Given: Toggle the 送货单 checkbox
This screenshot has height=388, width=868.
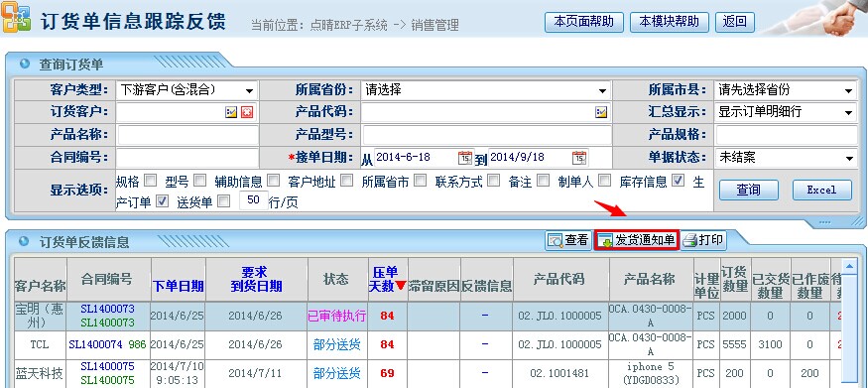Looking at the screenshot, I should 223,201.
